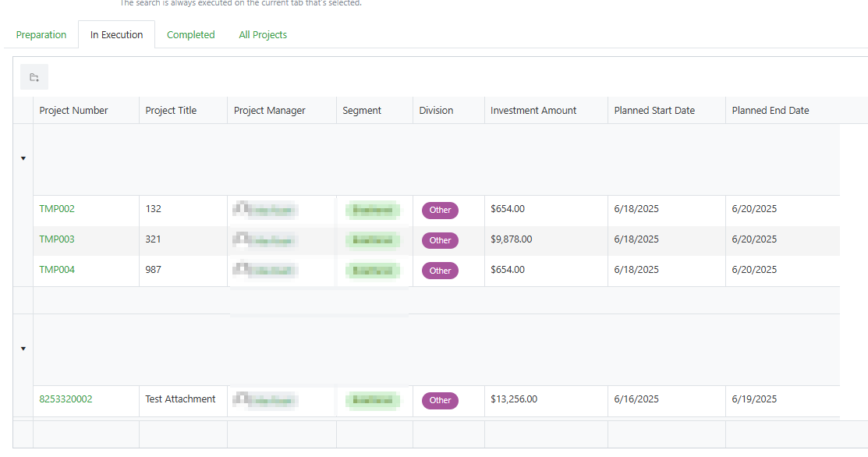Open the Completed tab
This screenshot has width=868, height=457.
(x=190, y=35)
